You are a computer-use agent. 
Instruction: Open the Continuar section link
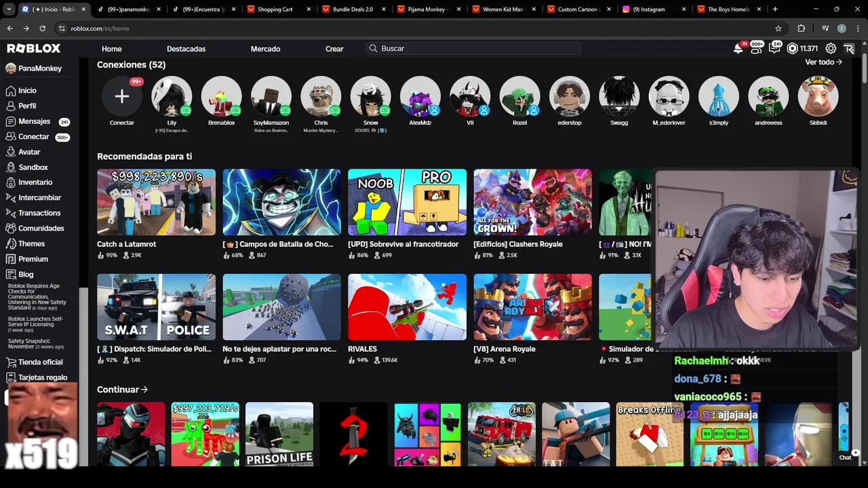click(x=122, y=390)
